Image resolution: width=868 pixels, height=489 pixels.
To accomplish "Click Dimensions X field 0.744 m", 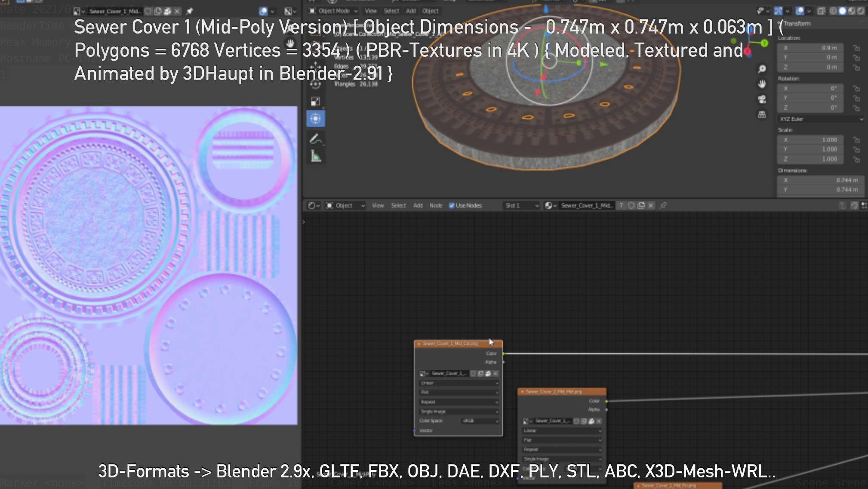I will click(821, 180).
